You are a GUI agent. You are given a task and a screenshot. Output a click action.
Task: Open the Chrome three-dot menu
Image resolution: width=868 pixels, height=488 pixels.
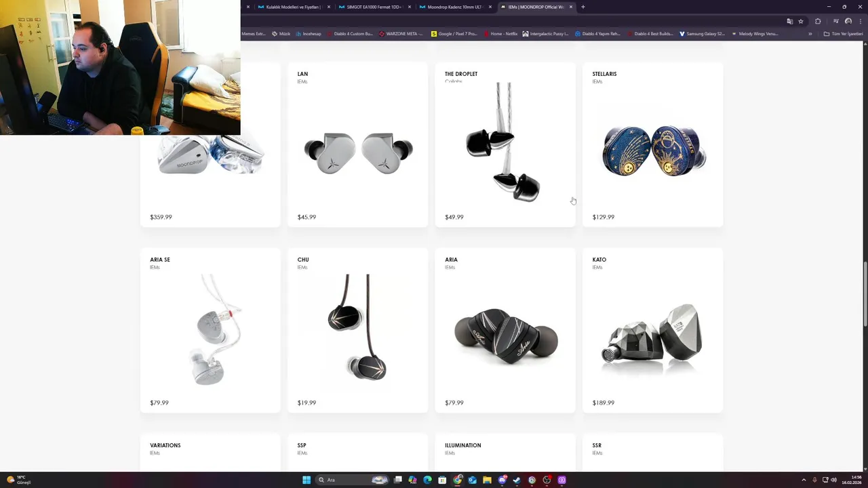pyautogui.click(x=861, y=21)
